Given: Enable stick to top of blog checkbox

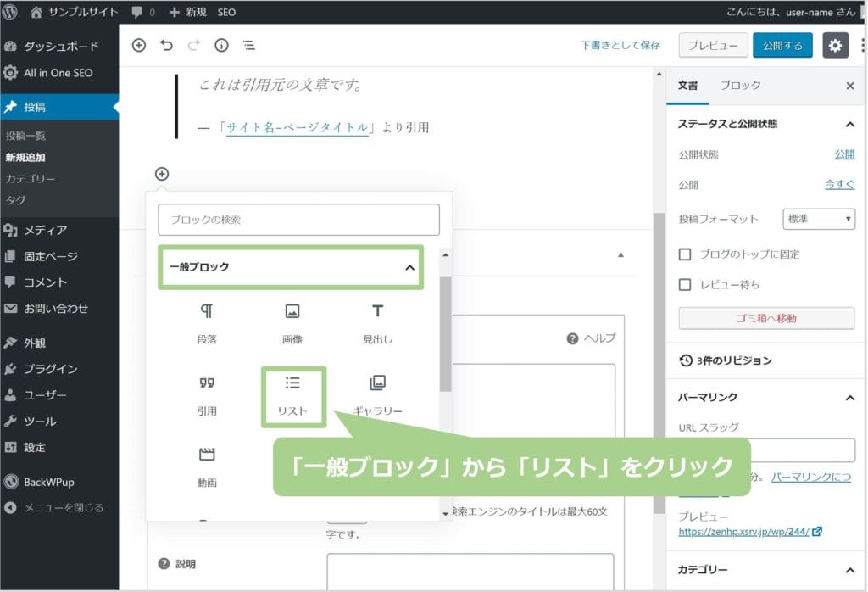Looking at the screenshot, I should tap(685, 254).
